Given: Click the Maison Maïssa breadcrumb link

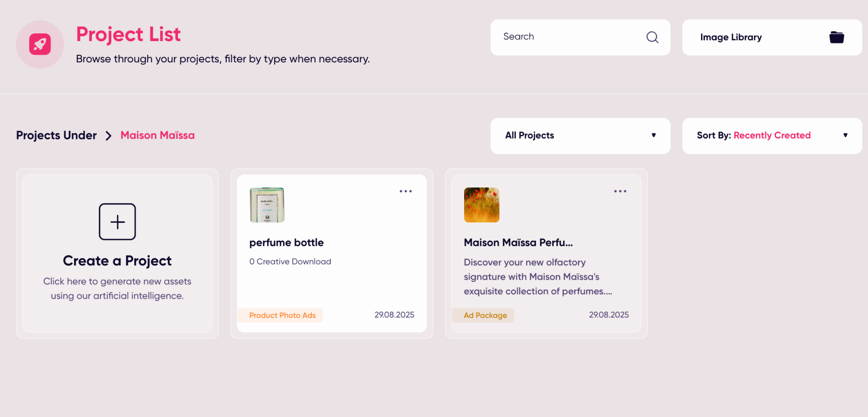Looking at the screenshot, I should [158, 135].
